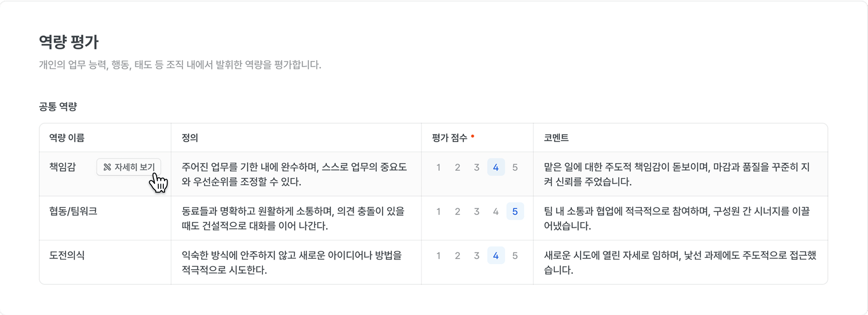Image resolution: width=868 pixels, height=315 pixels.
Task: Select score 2 in the 도전의식 row
Action: point(457,256)
